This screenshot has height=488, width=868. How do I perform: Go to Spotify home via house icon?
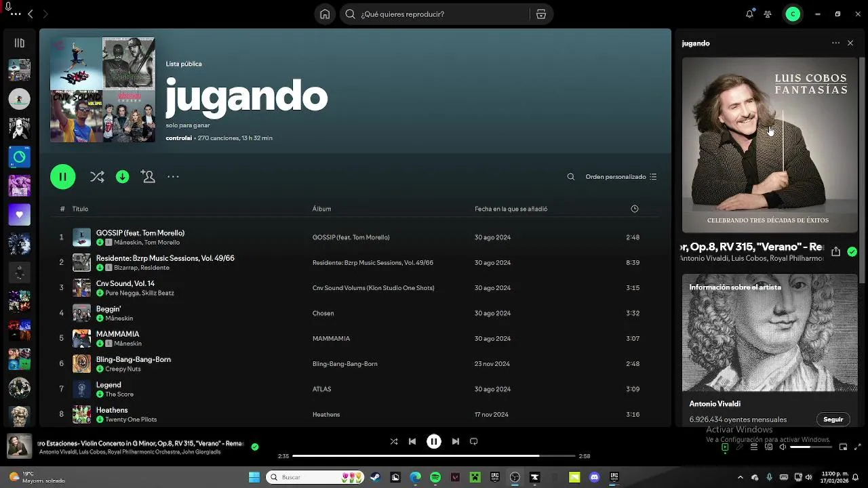[x=325, y=14]
